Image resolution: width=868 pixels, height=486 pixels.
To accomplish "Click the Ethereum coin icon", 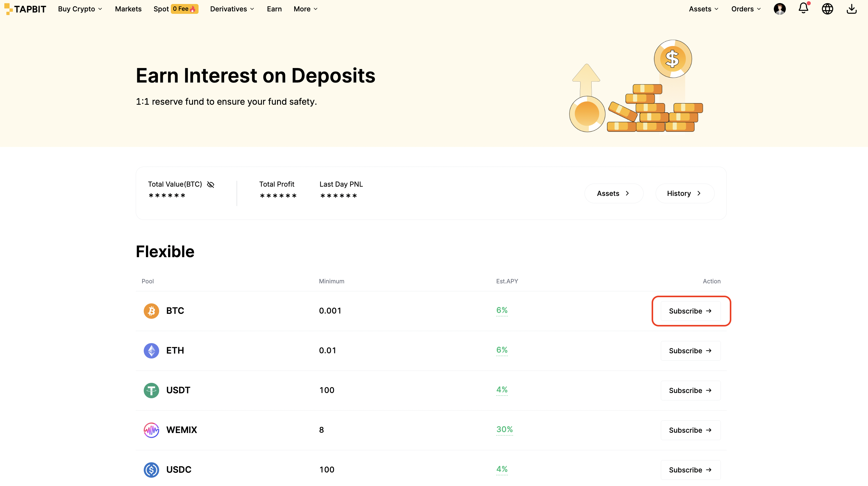I will 151,350.
